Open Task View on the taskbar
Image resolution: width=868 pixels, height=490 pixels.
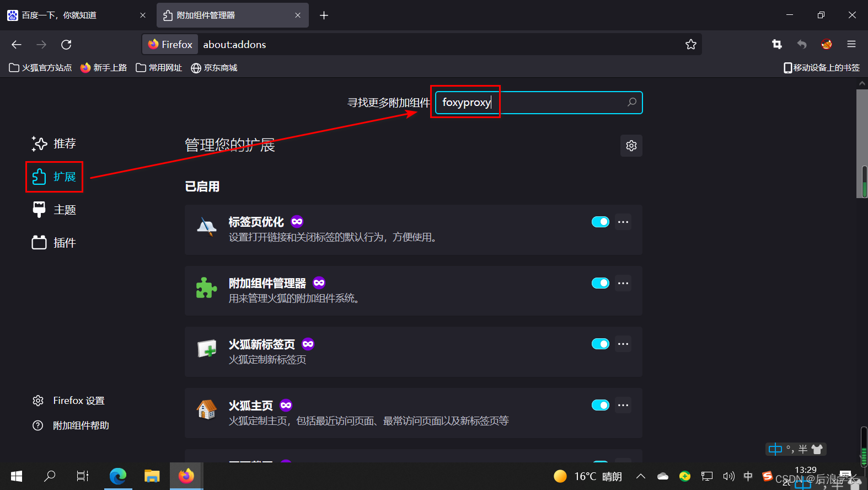(x=83, y=476)
